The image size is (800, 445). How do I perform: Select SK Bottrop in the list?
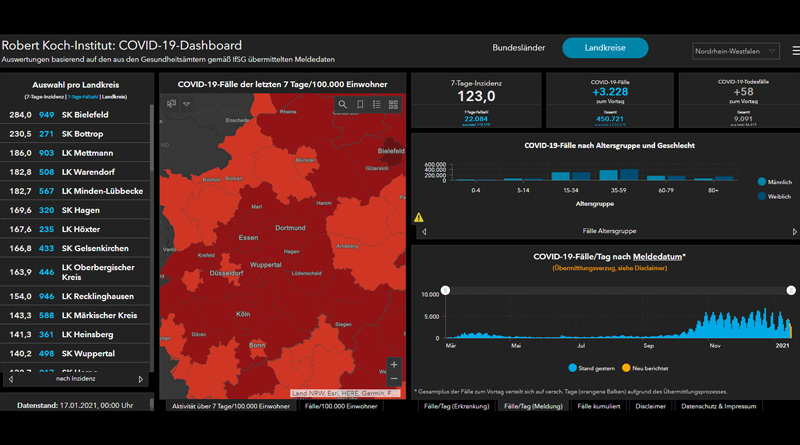coord(75,134)
